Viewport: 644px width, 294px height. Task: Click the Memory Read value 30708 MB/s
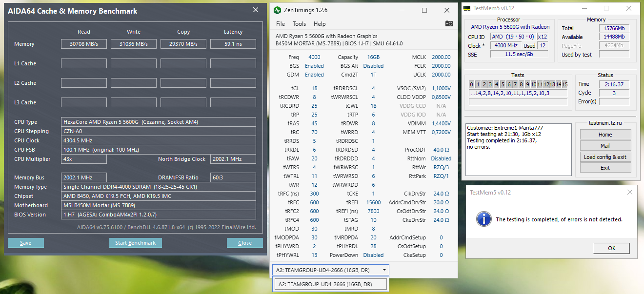tap(84, 44)
